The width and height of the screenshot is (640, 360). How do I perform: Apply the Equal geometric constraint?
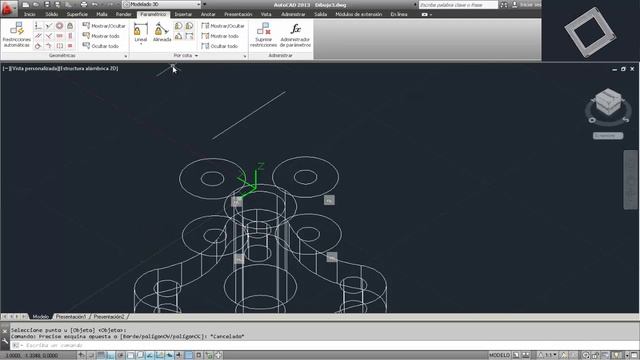pyautogui.click(x=70, y=46)
